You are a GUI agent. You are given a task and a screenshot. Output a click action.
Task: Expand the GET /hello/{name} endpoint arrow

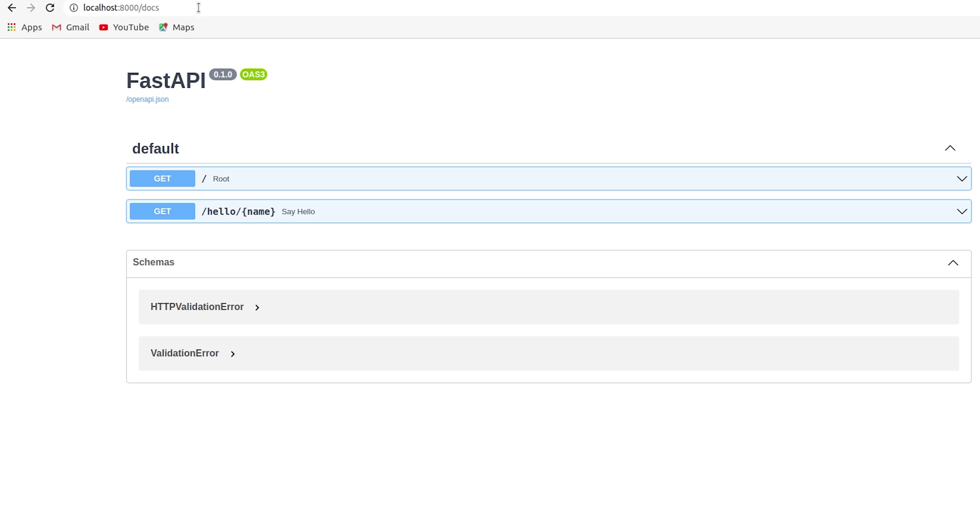pos(962,212)
